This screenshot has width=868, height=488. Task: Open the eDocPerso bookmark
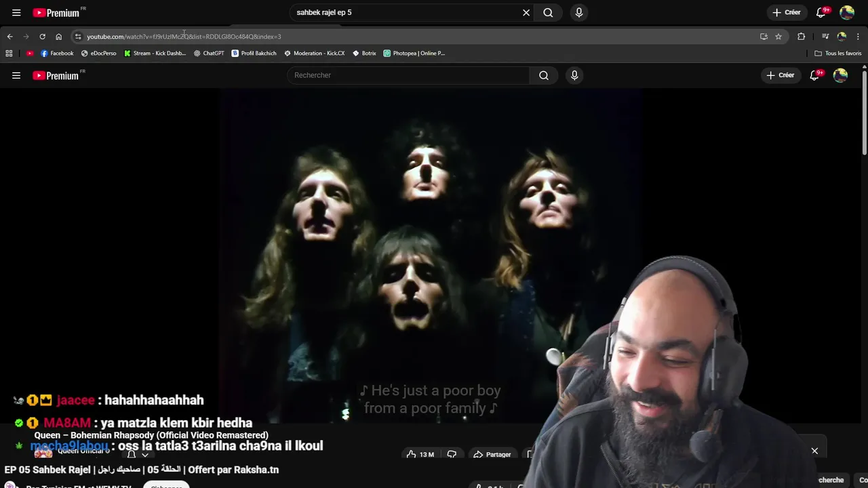point(99,53)
